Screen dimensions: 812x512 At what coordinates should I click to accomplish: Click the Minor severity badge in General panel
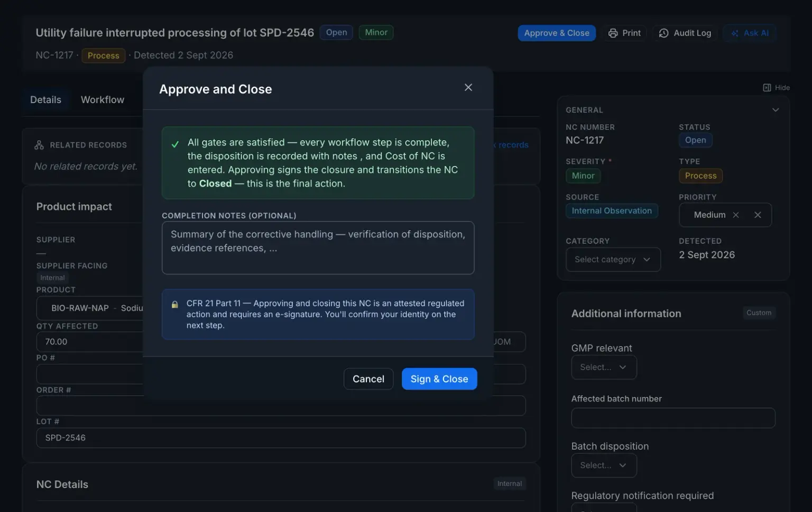[583, 176]
